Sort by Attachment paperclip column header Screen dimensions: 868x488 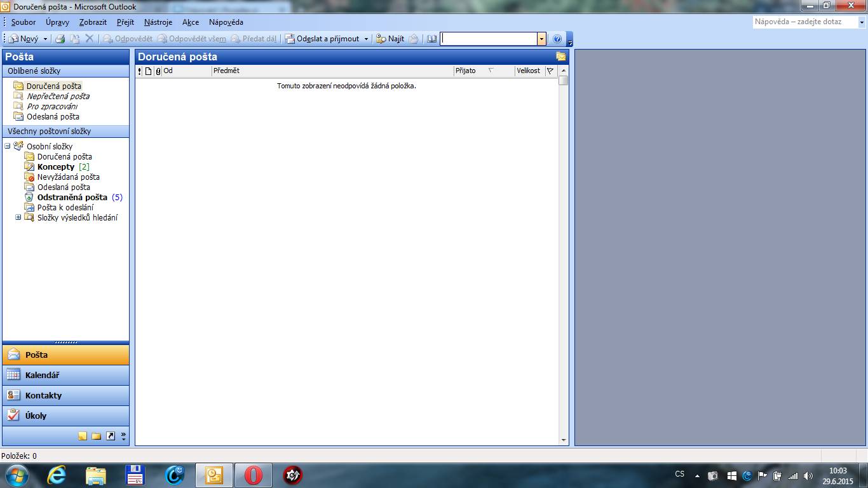coord(158,71)
